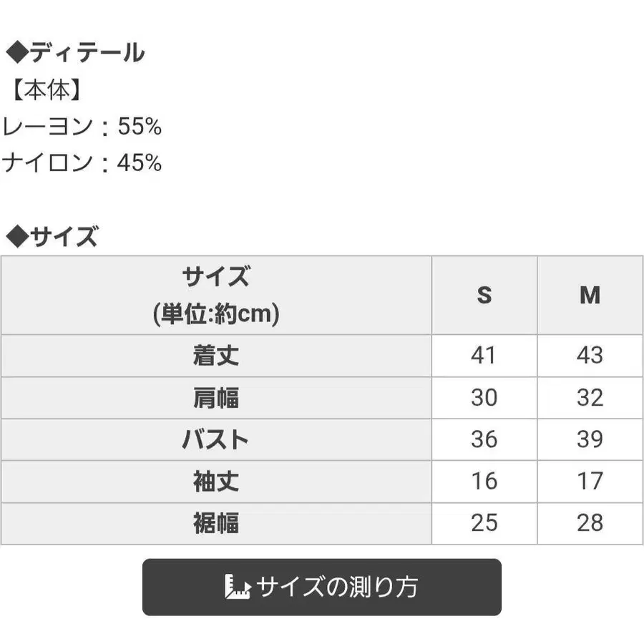Click the ◆サイズ section heading

pyautogui.click(x=52, y=237)
